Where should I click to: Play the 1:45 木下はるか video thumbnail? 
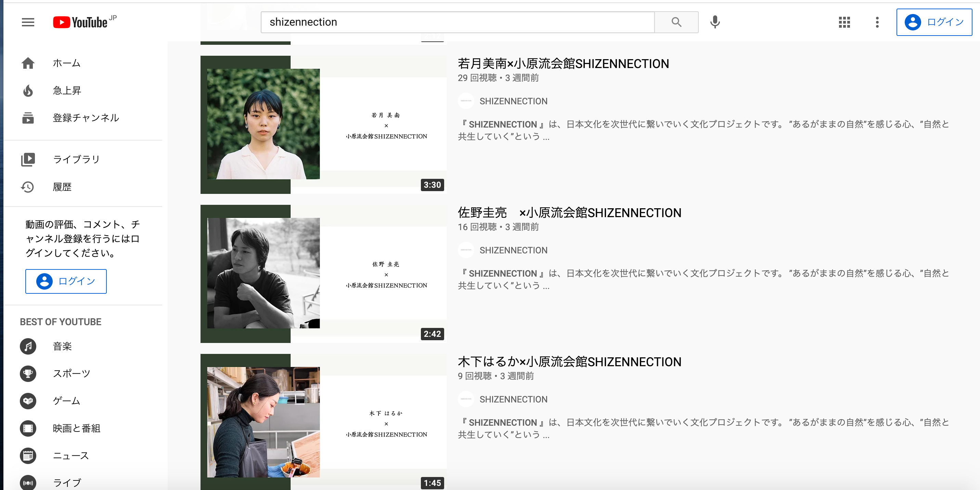(x=323, y=422)
